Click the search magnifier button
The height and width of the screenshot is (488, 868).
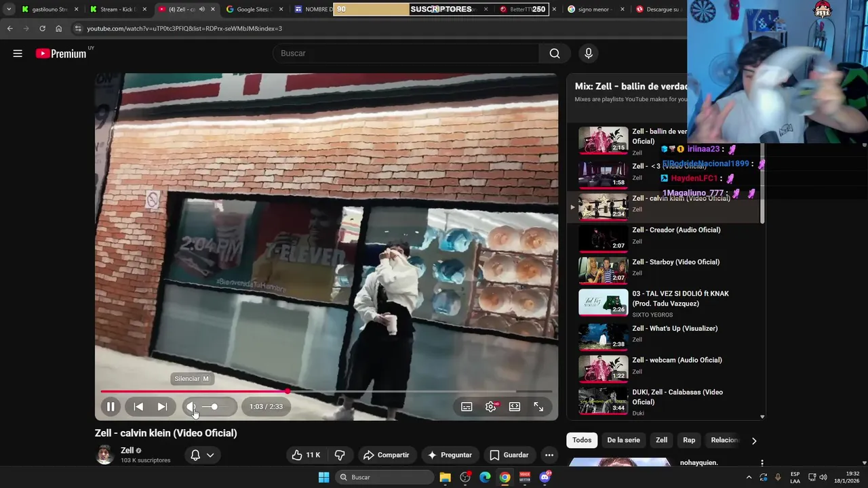pos(555,54)
